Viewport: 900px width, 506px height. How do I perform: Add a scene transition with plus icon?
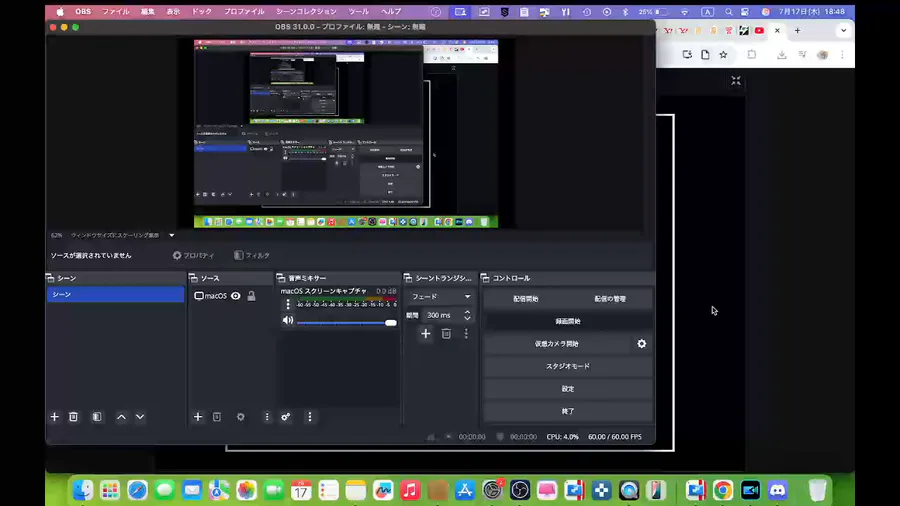(x=425, y=334)
